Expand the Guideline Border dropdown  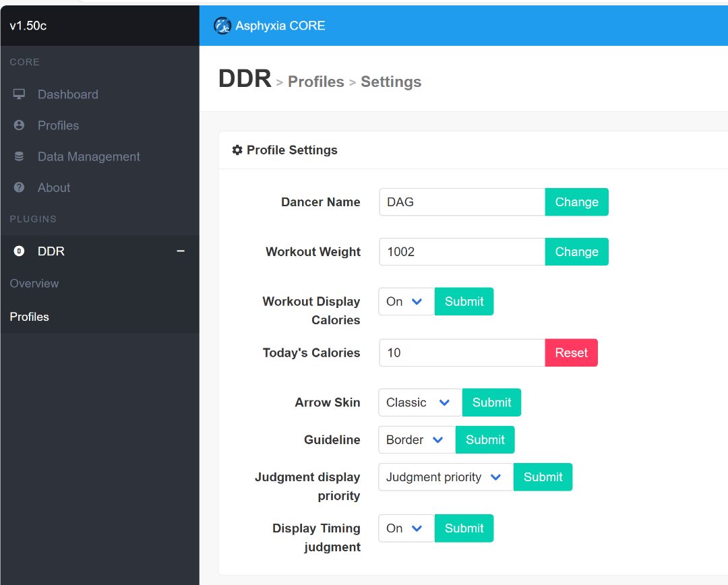(416, 439)
